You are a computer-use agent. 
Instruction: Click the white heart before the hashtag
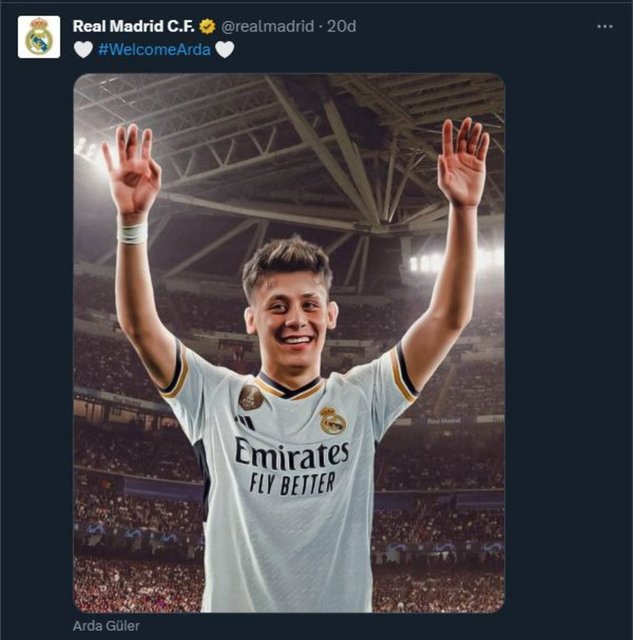click(83, 50)
